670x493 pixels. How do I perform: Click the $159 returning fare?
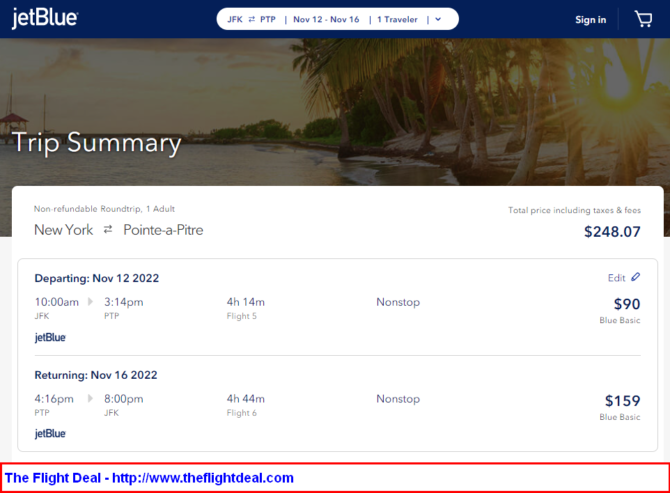pos(623,401)
